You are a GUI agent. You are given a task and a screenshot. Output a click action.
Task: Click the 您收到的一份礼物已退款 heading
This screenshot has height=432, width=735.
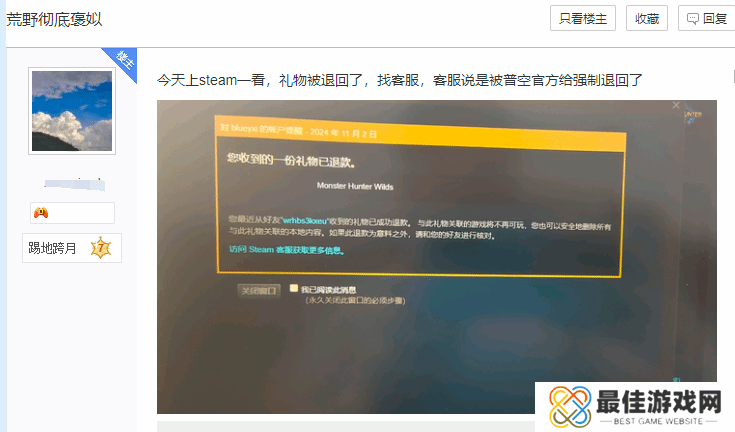291,158
